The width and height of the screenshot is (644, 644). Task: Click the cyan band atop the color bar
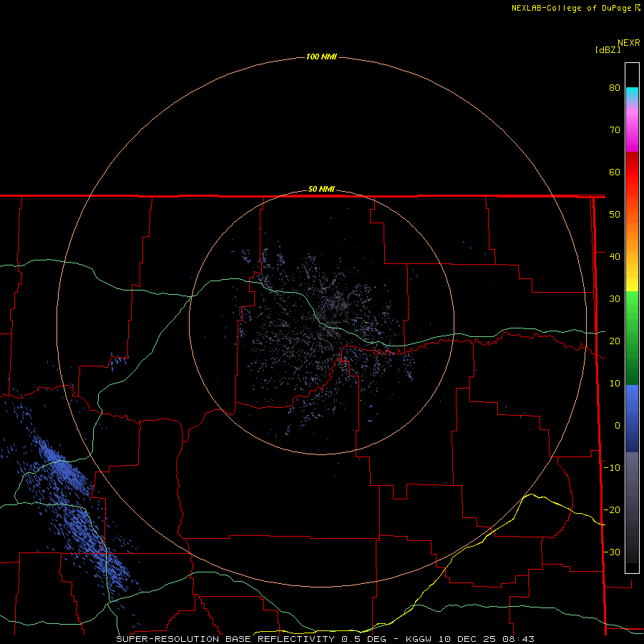[632, 92]
